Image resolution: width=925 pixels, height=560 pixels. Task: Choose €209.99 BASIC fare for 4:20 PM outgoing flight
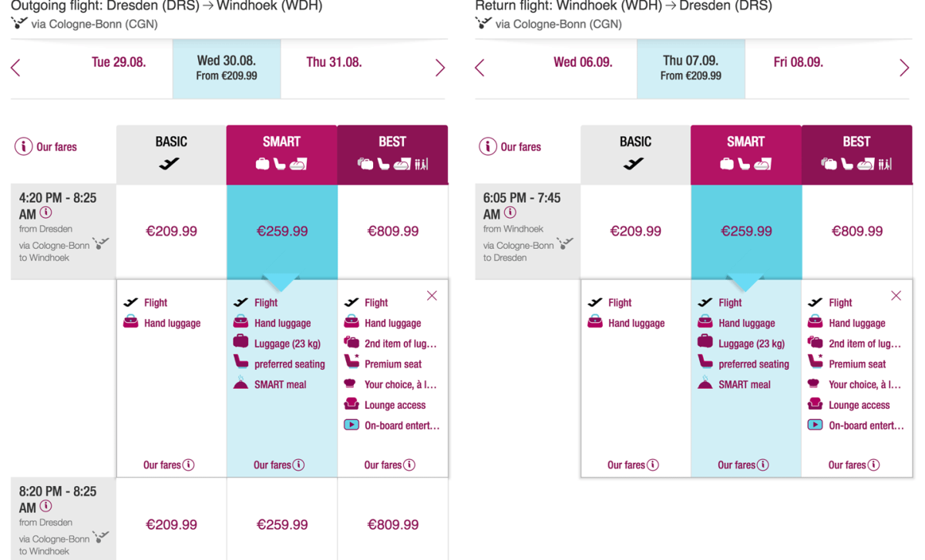[171, 231]
